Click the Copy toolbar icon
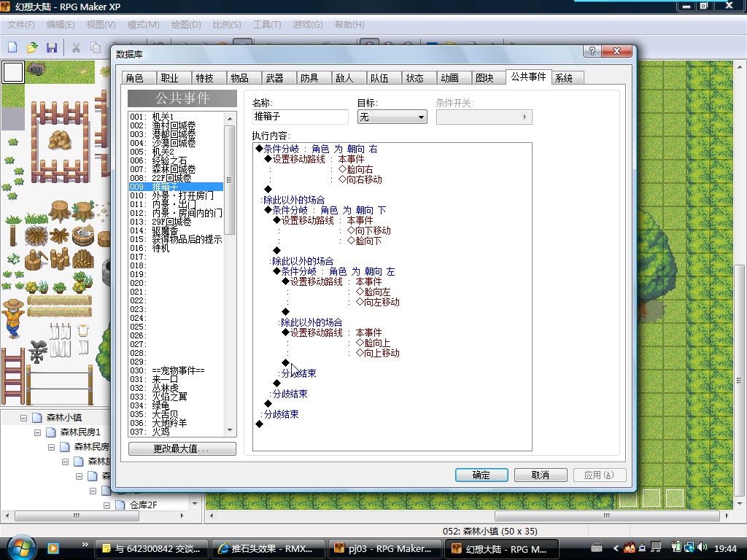The image size is (747, 560). (96, 47)
